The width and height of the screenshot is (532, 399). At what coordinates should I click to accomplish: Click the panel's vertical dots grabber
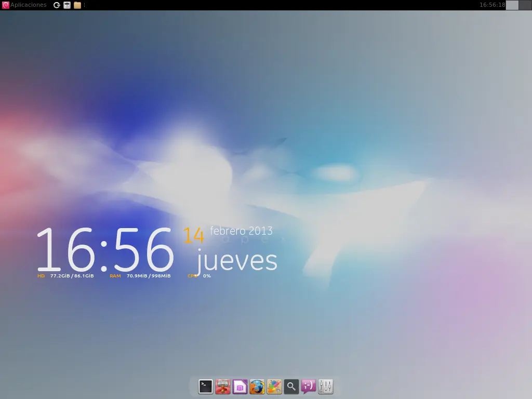(x=85, y=5)
